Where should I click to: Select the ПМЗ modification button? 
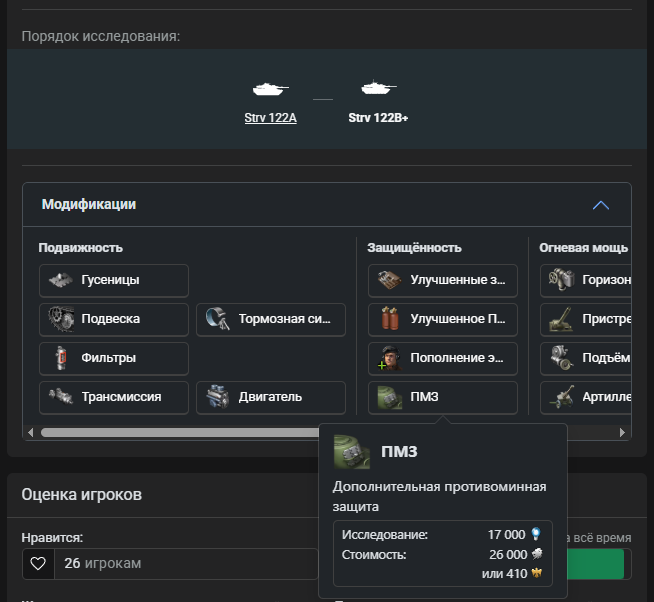(443, 397)
